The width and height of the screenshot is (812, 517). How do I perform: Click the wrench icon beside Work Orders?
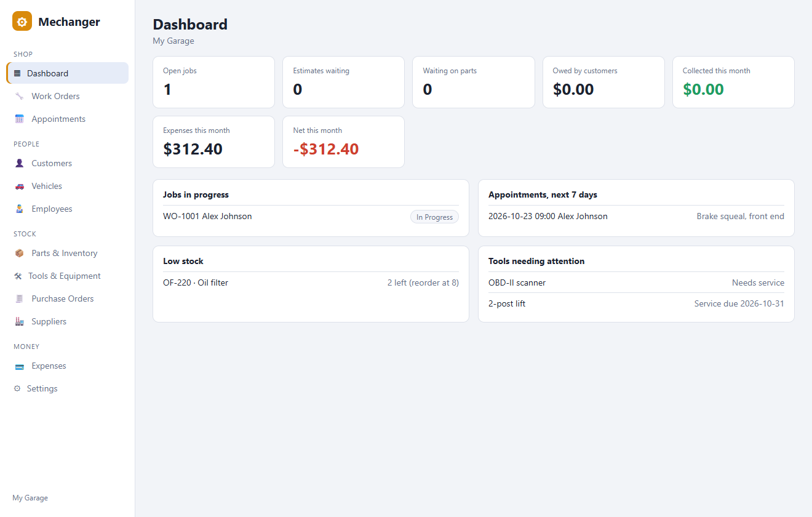click(19, 96)
